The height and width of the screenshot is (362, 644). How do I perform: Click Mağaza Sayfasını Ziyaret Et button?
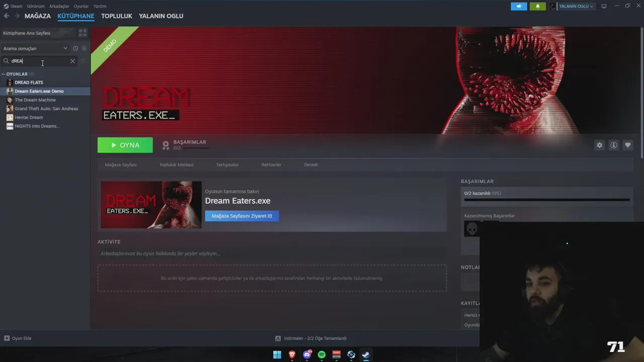pyautogui.click(x=242, y=216)
